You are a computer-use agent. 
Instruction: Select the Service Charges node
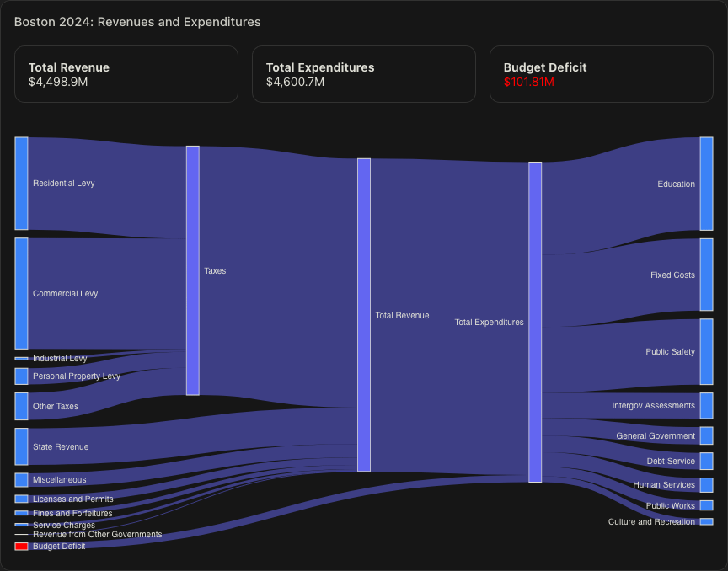tap(21, 525)
